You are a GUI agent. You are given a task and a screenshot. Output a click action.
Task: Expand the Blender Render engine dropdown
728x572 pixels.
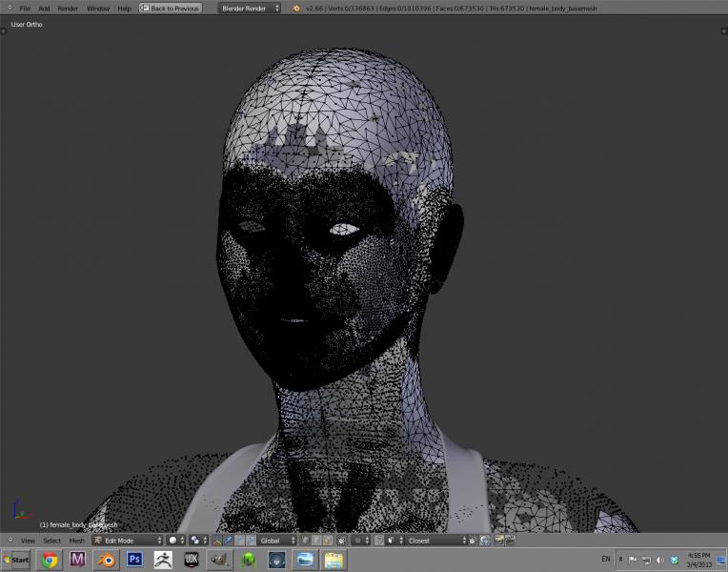pyautogui.click(x=250, y=8)
